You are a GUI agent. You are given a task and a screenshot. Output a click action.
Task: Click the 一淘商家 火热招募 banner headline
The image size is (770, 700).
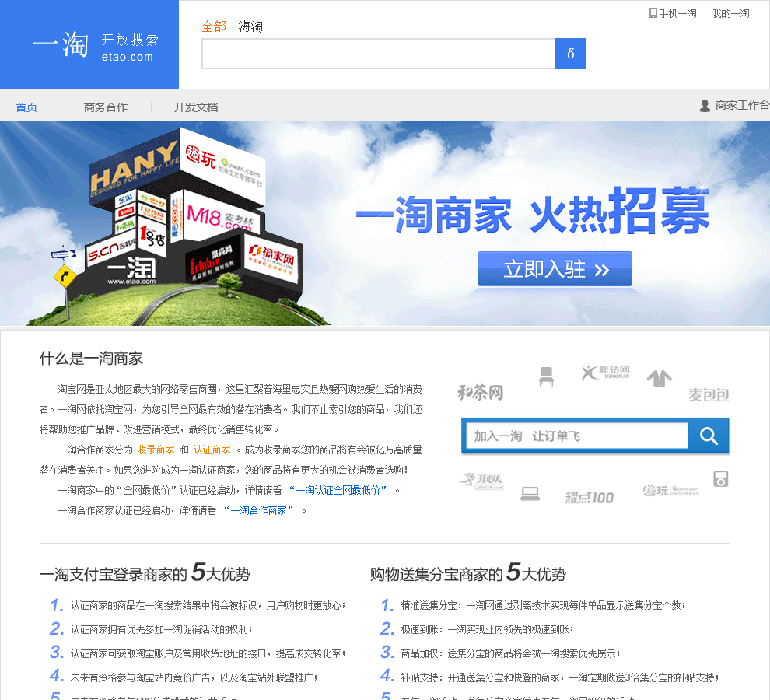[533, 212]
